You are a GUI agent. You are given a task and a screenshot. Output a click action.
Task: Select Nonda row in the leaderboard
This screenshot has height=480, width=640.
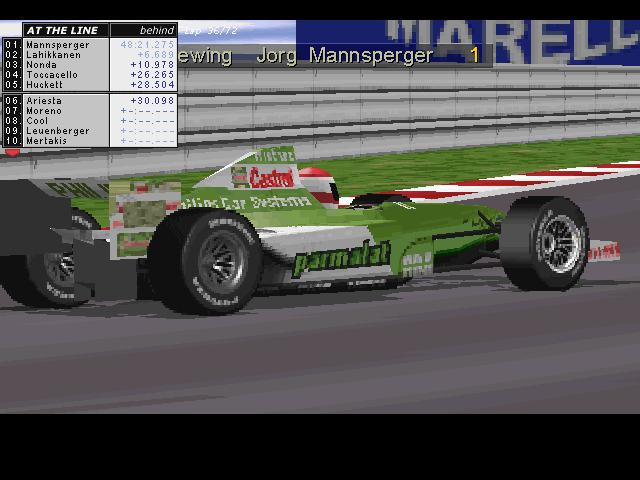pos(42,65)
